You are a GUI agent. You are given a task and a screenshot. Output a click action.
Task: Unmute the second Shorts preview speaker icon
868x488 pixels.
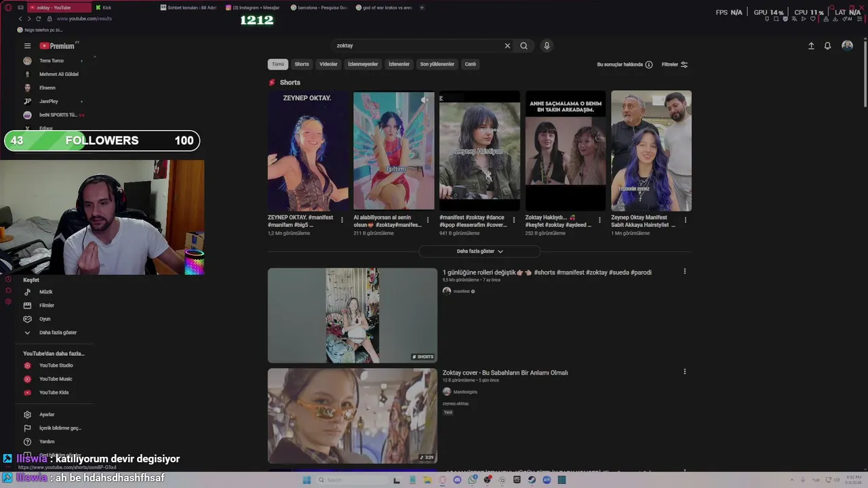click(x=425, y=100)
